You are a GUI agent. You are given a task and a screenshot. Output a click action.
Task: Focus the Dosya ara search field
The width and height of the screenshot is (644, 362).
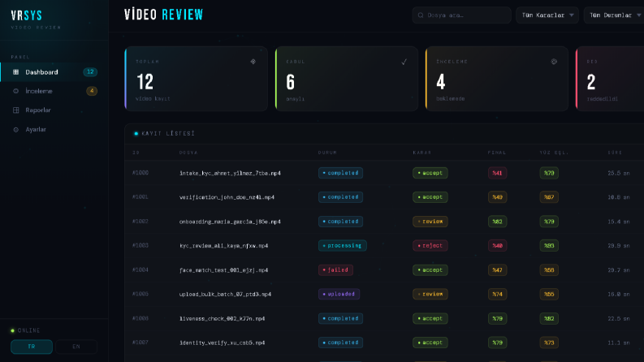tap(461, 15)
